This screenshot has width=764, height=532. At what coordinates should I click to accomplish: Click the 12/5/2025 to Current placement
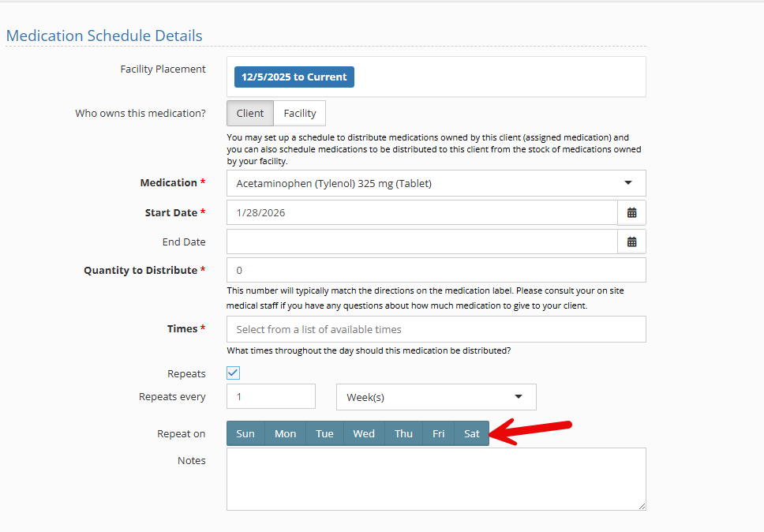(x=294, y=77)
